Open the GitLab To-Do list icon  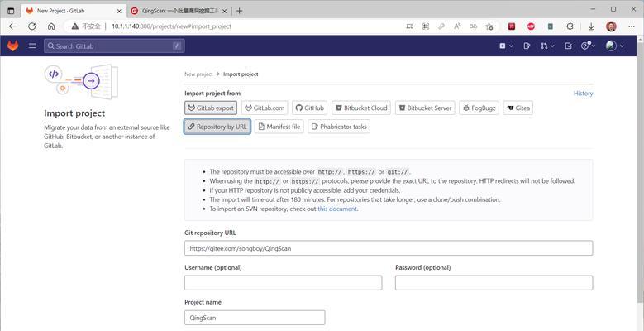click(569, 46)
